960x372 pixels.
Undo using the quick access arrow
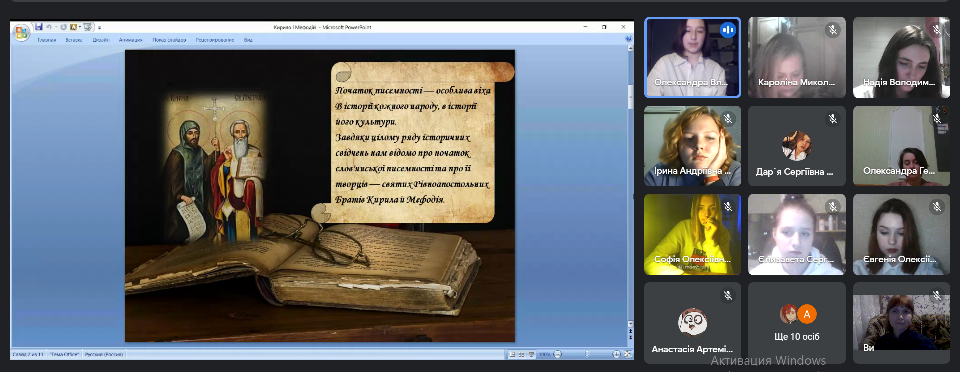coord(48,27)
